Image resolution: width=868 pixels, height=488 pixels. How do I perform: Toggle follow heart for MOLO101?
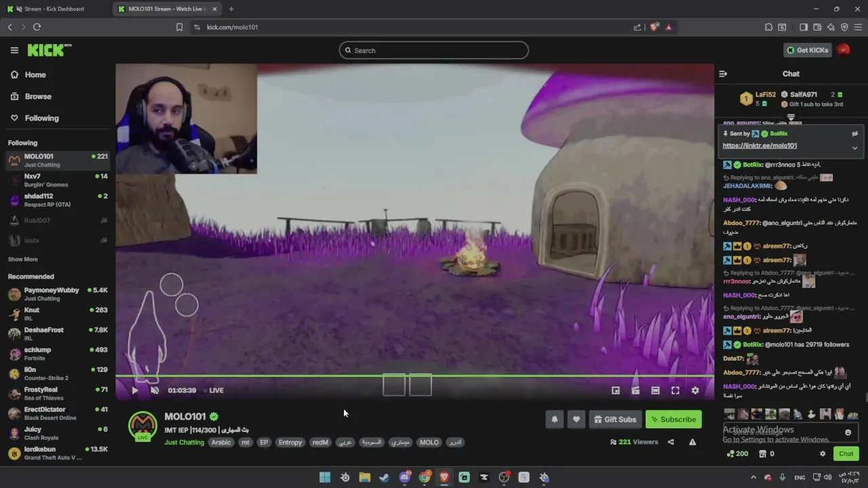pyautogui.click(x=576, y=420)
